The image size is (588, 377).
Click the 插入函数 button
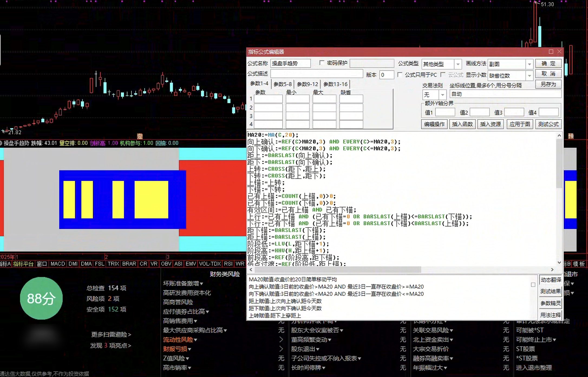tap(462, 124)
